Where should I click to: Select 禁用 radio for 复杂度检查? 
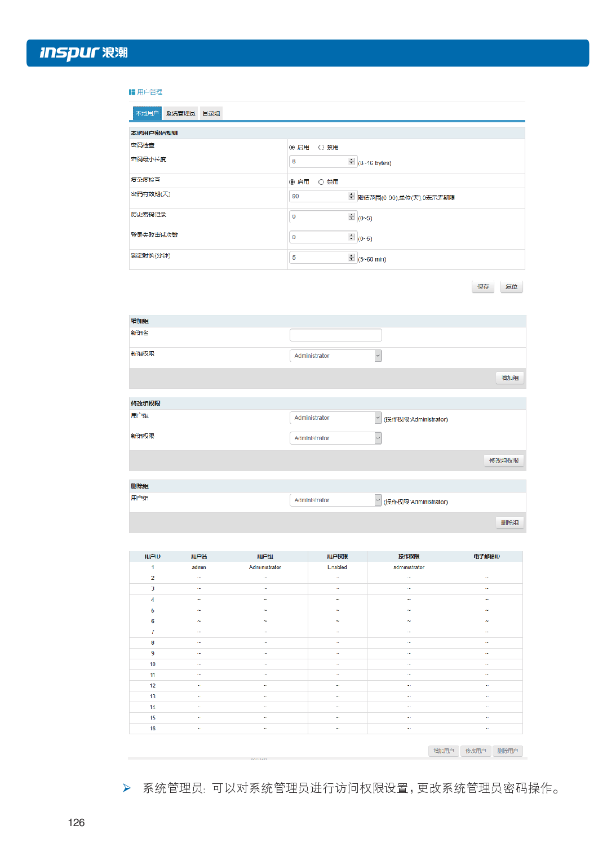coord(321,182)
